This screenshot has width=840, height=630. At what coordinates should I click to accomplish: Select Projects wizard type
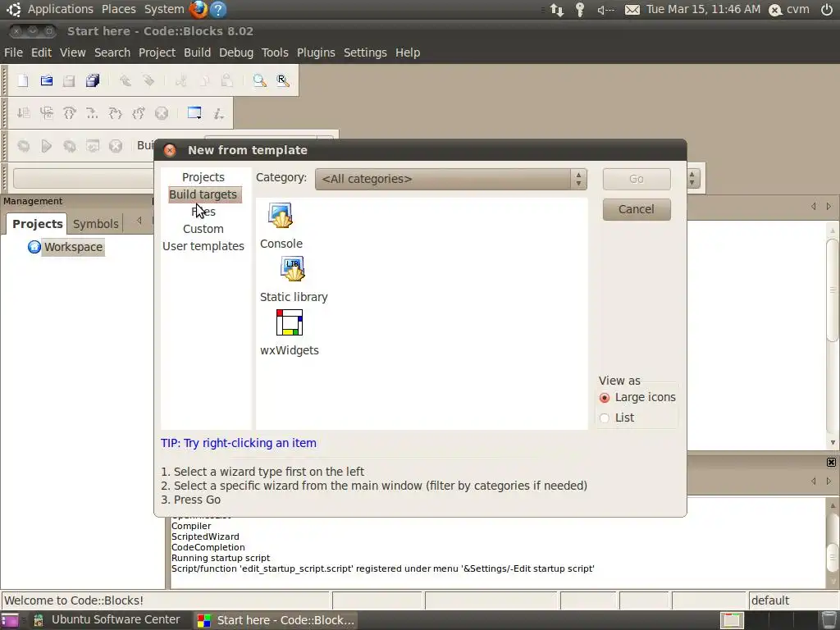click(203, 177)
